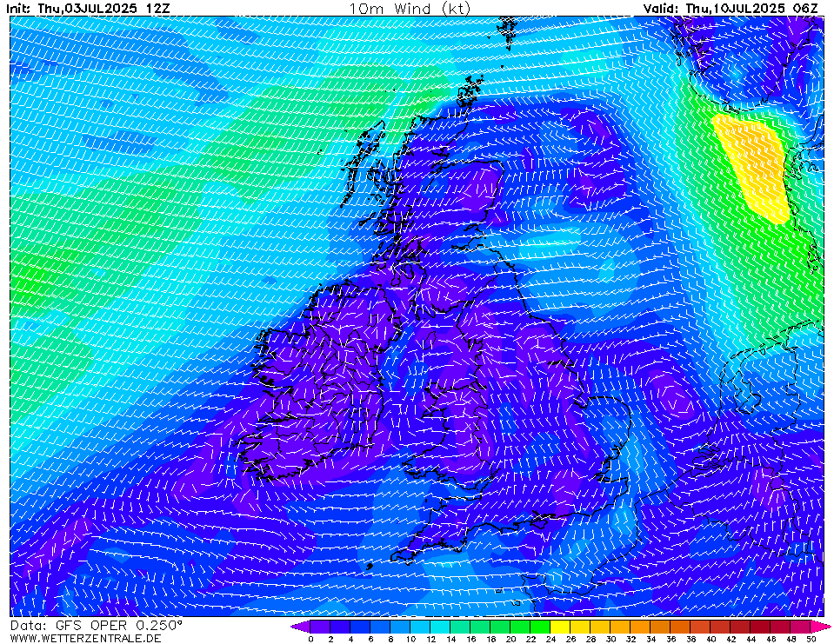Viewport: 834px width, 644px height.
Task: Click the legend value 0
Action: click(x=310, y=639)
